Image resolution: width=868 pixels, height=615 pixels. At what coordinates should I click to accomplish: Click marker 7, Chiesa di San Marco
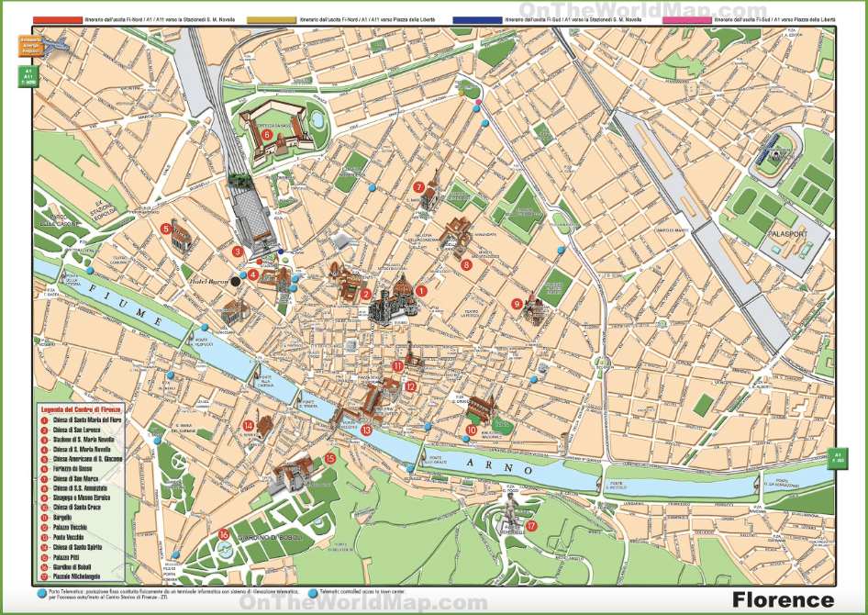[x=418, y=186]
